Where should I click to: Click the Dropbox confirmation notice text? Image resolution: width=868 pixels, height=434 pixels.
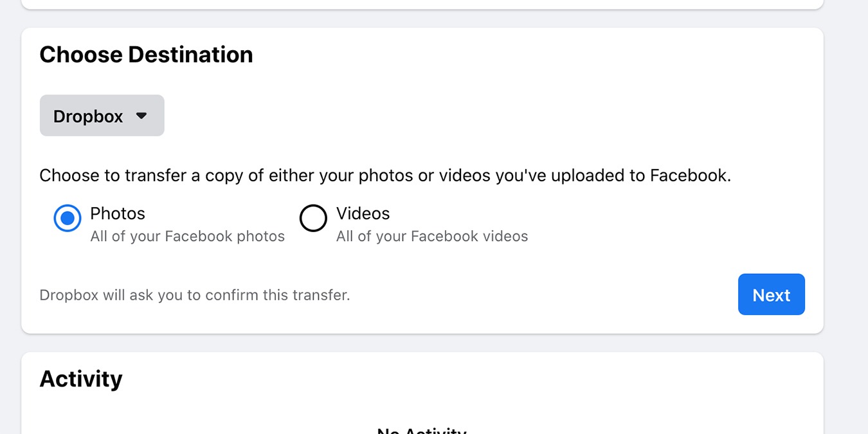[x=195, y=294]
